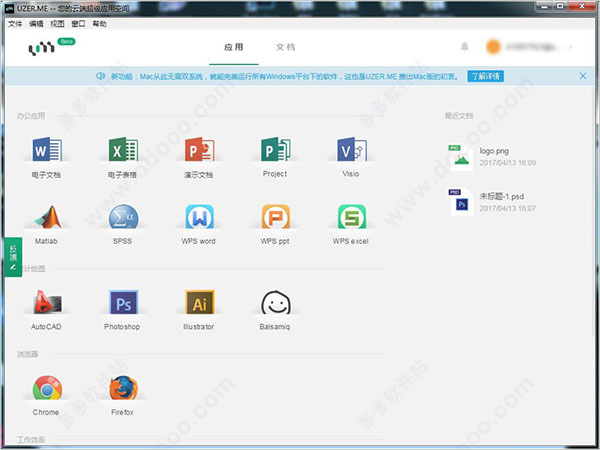Open the logo.png file thumbnail
The width and height of the screenshot is (600, 450).
(x=460, y=157)
